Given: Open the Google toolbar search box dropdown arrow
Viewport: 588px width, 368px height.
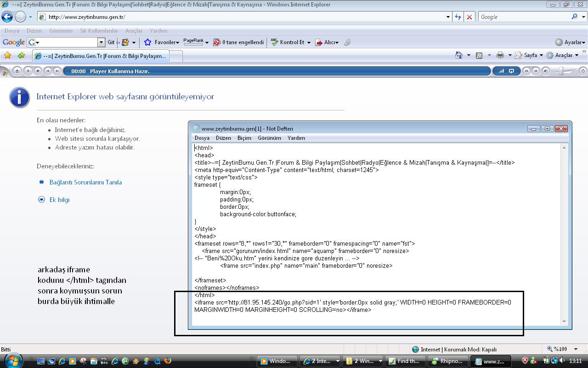Looking at the screenshot, I should (102, 42).
